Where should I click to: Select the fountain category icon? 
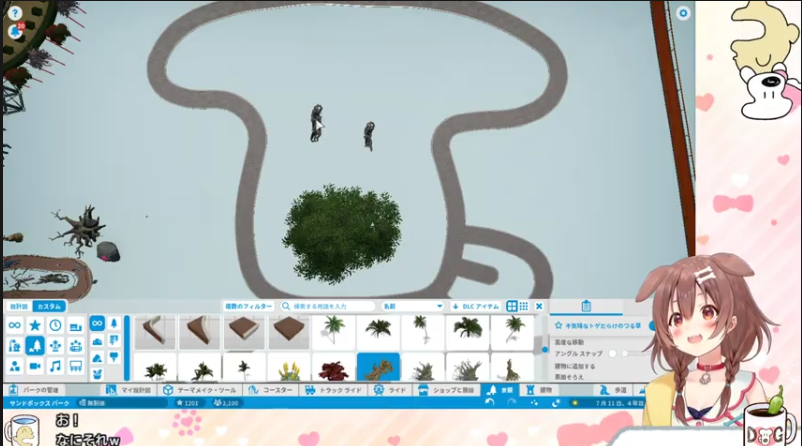tap(55, 345)
